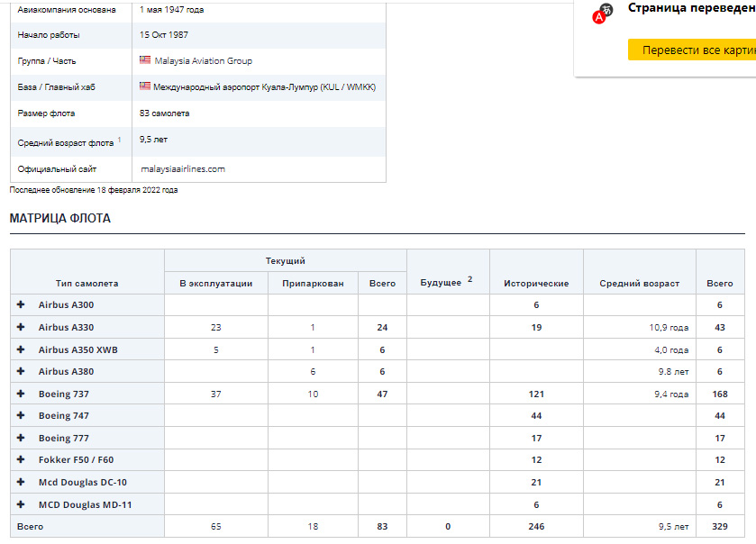Click the grand total value 329
The height and width of the screenshot is (544, 756).
tap(720, 527)
